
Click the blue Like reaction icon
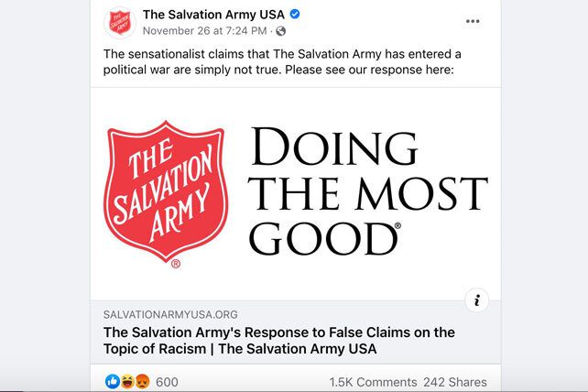point(113,382)
